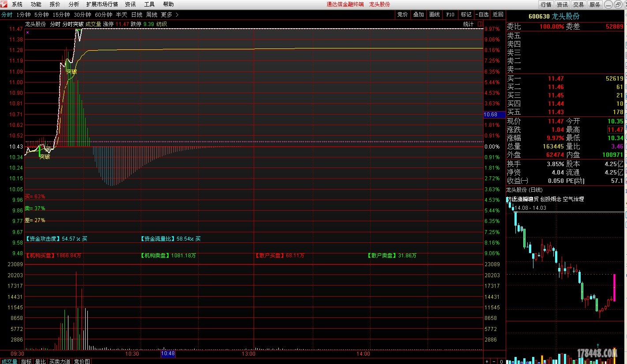This screenshot has width=627, height=364.
Task: Click the 纺织 sector label
Action: (x=161, y=24)
